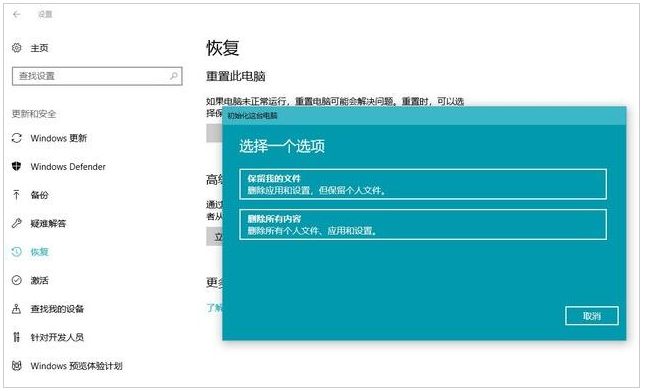Image resolution: width=645 pixels, height=391 pixels.
Task: Open 查找我的设备 section
Action: click(x=57, y=309)
